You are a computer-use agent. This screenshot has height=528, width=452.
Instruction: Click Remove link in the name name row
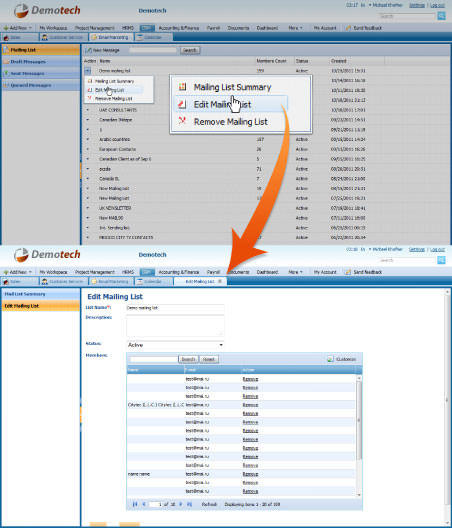[250, 474]
